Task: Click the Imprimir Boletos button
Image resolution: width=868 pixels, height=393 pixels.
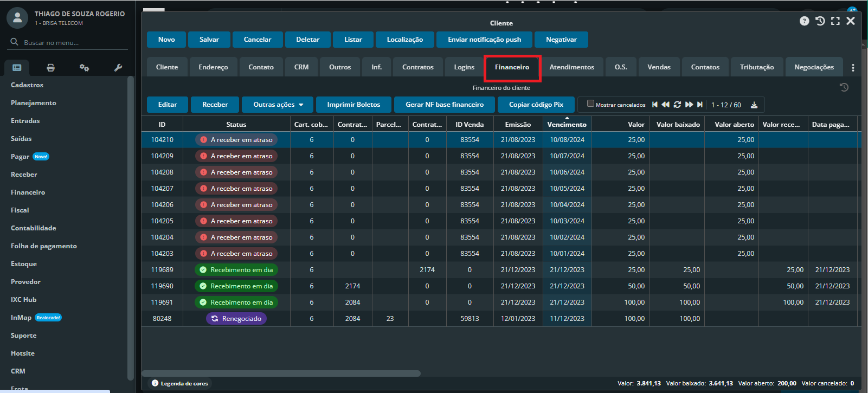Action: pos(353,105)
